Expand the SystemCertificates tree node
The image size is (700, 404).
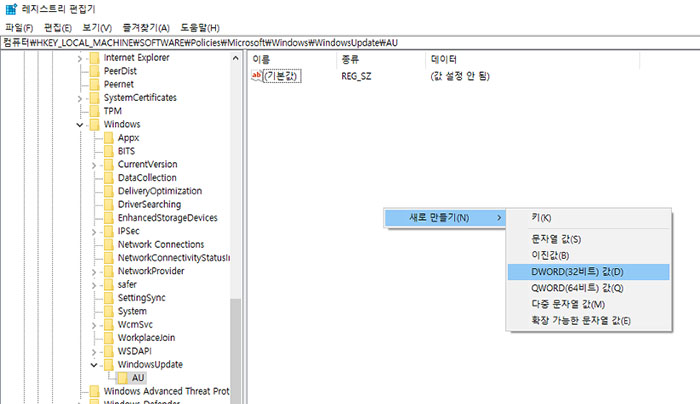pyautogui.click(x=80, y=98)
